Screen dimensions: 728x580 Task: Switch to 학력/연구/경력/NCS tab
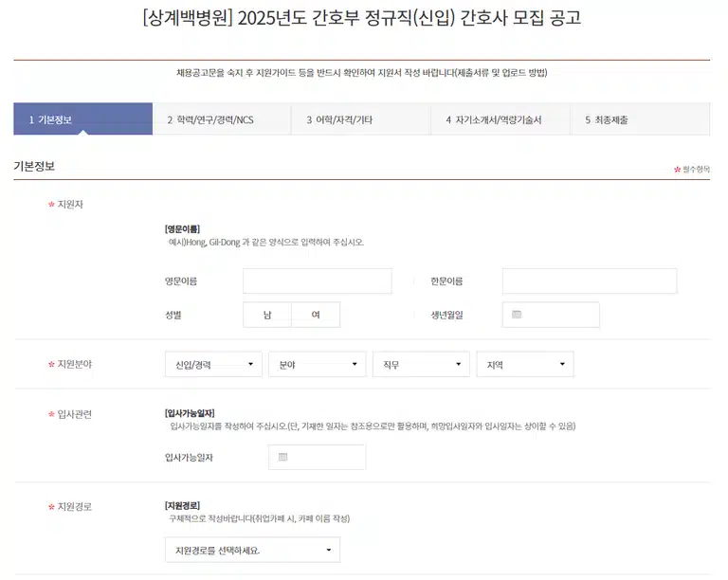(x=222, y=119)
